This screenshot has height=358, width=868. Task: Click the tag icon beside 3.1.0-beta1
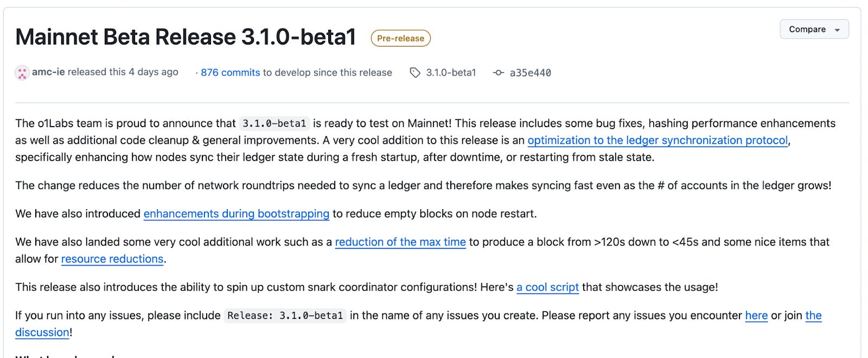click(x=415, y=73)
